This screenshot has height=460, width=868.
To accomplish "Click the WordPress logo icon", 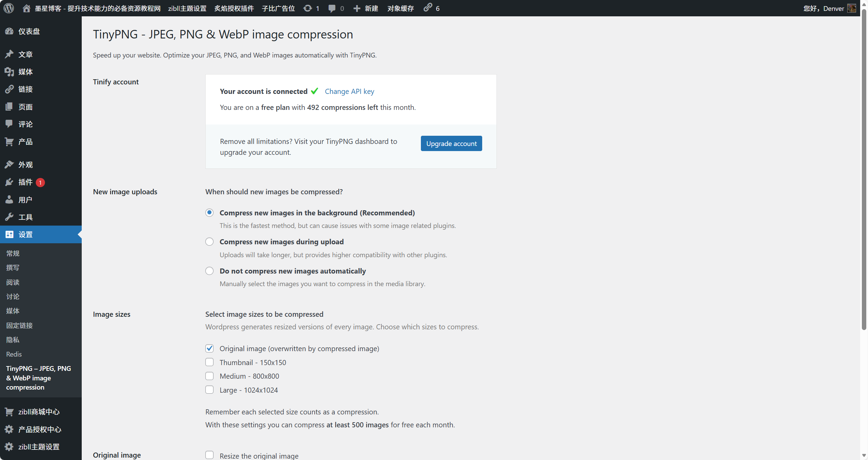I will coord(9,8).
